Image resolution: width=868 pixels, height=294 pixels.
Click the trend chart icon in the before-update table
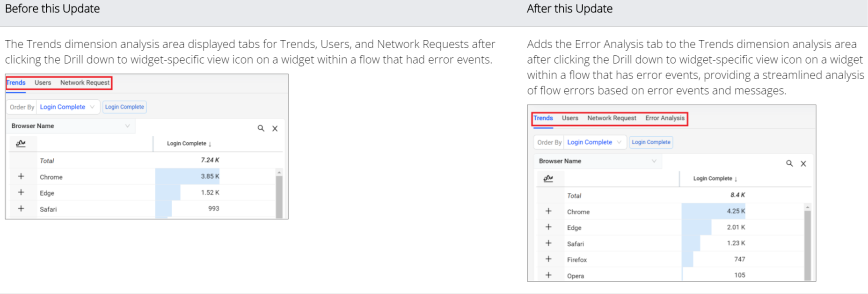pos(21,143)
